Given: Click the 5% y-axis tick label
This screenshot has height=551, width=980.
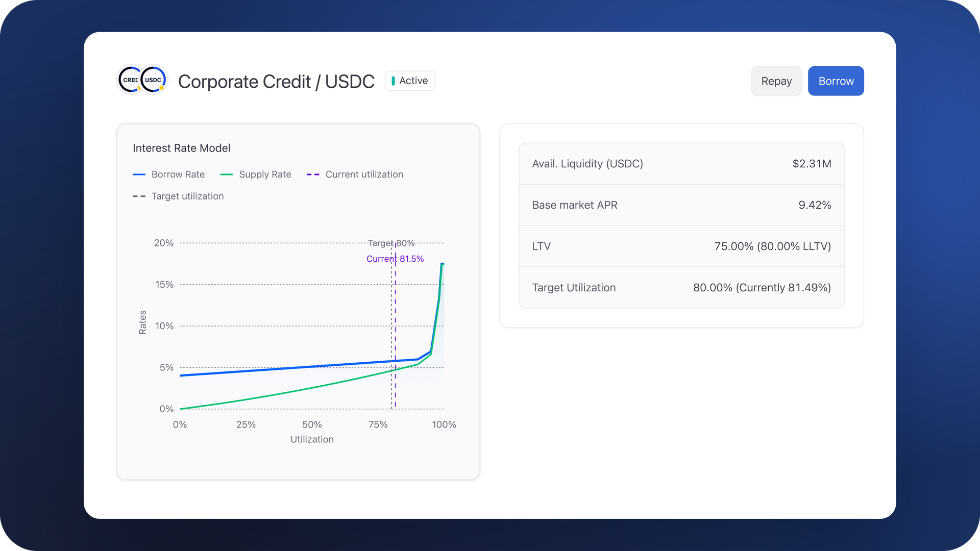Looking at the screenshot, I should point(166,367).
